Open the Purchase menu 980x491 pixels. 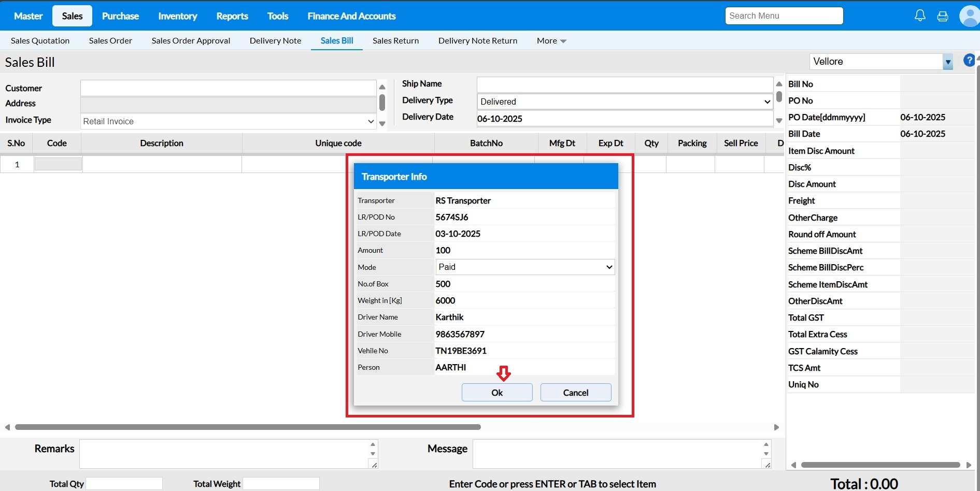coord(120,16)
